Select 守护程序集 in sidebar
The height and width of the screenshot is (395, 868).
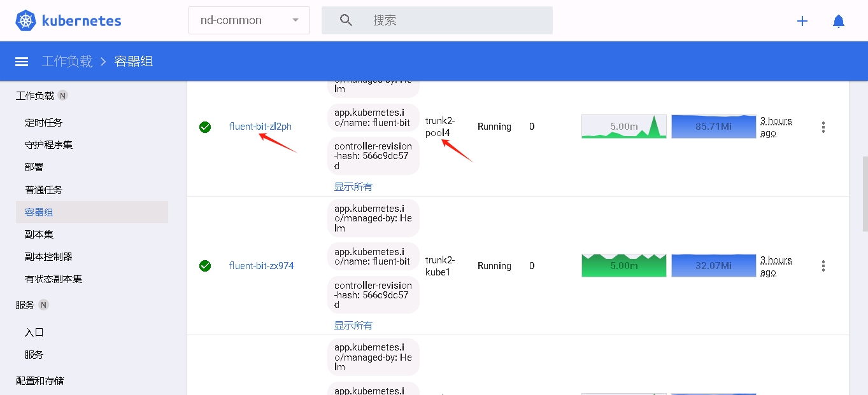pyautogui.click(x=49, y=145)
